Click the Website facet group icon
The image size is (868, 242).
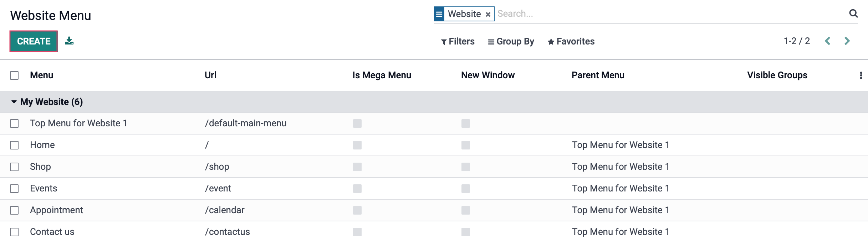pos(439,14)
